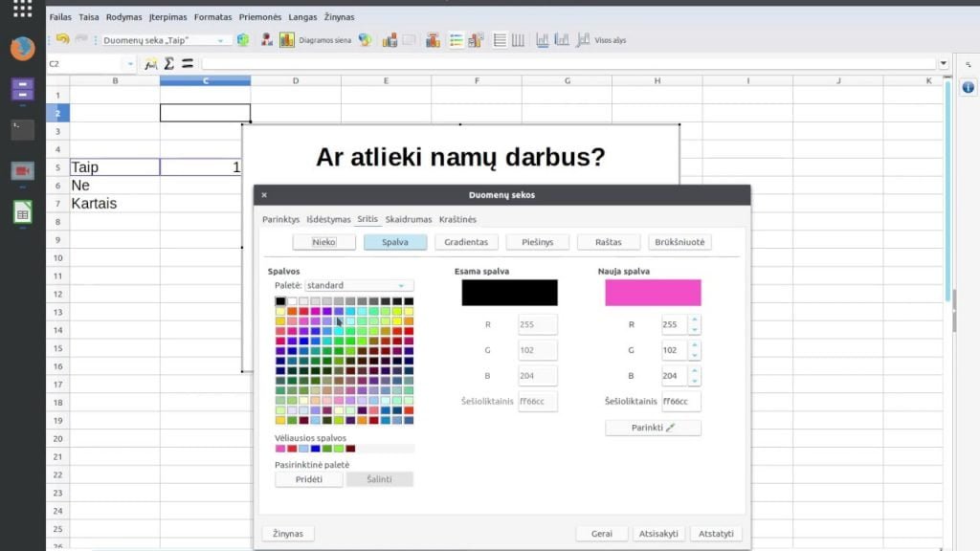Click the Legend position icon

[476, 40]
